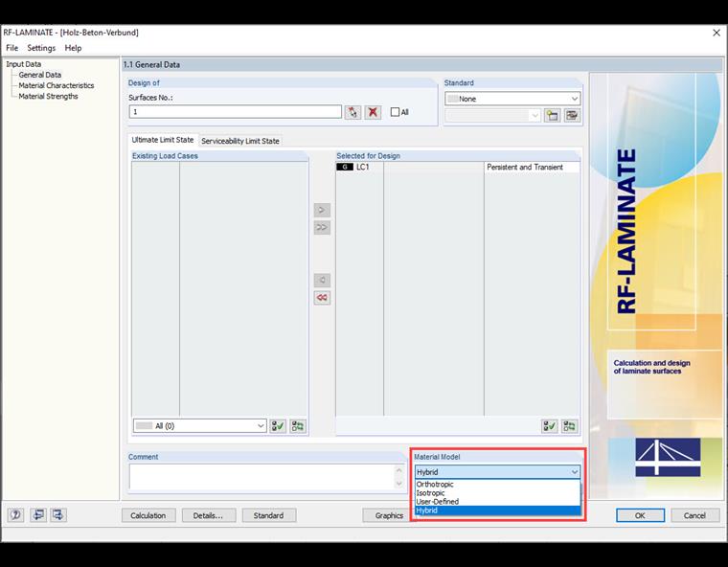Move selected load case right arrow button

coord(322,210)
